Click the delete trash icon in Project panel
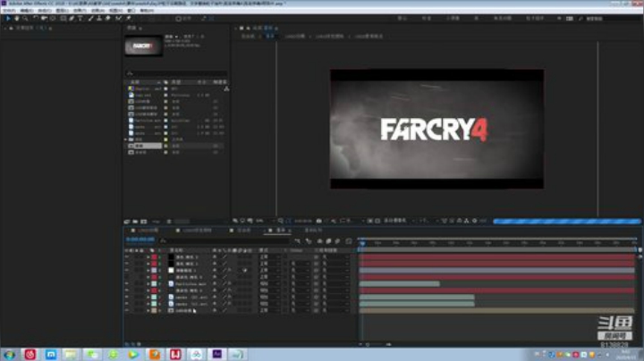This screenshot has width=644, height=361. [x=169, y=222]
